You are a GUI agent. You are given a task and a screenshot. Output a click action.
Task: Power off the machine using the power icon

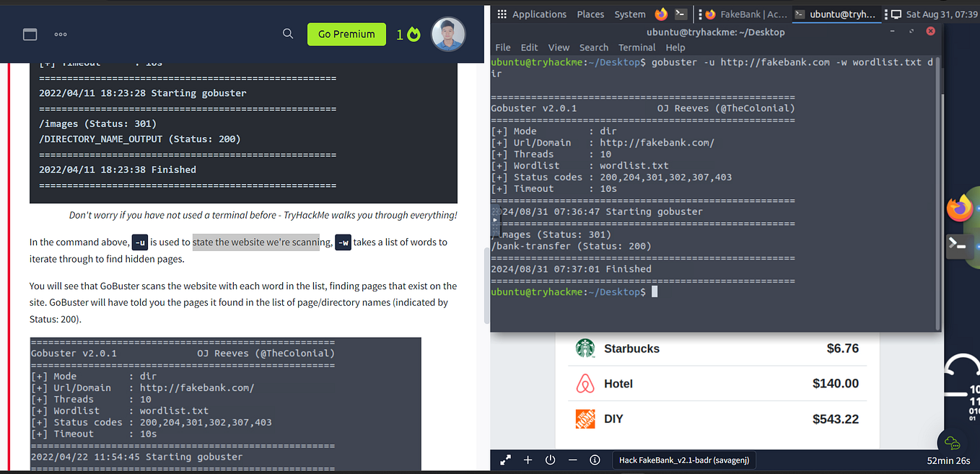click(550, 459)
